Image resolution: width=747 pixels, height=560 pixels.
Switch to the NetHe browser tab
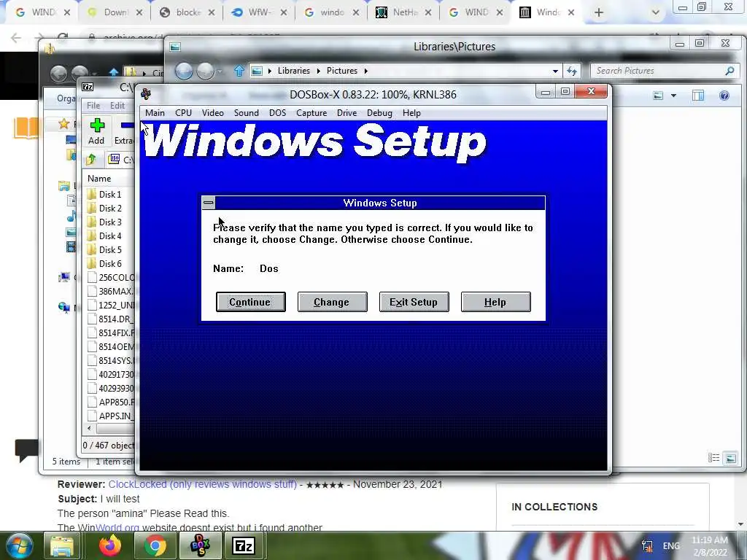coord(403,12)
